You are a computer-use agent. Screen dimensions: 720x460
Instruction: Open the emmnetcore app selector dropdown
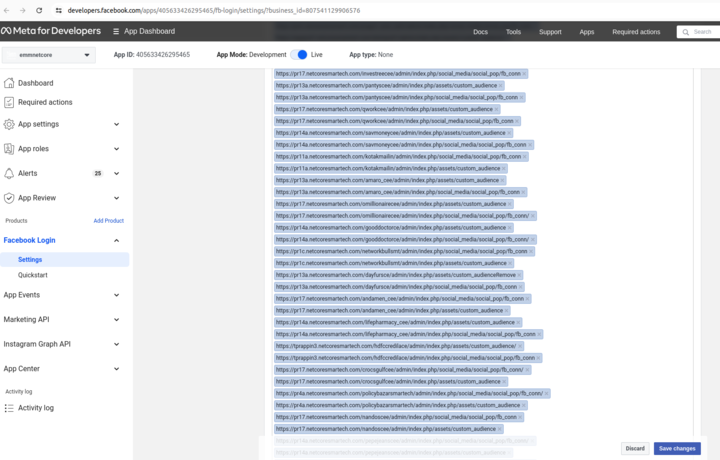(x=49, y=55)
